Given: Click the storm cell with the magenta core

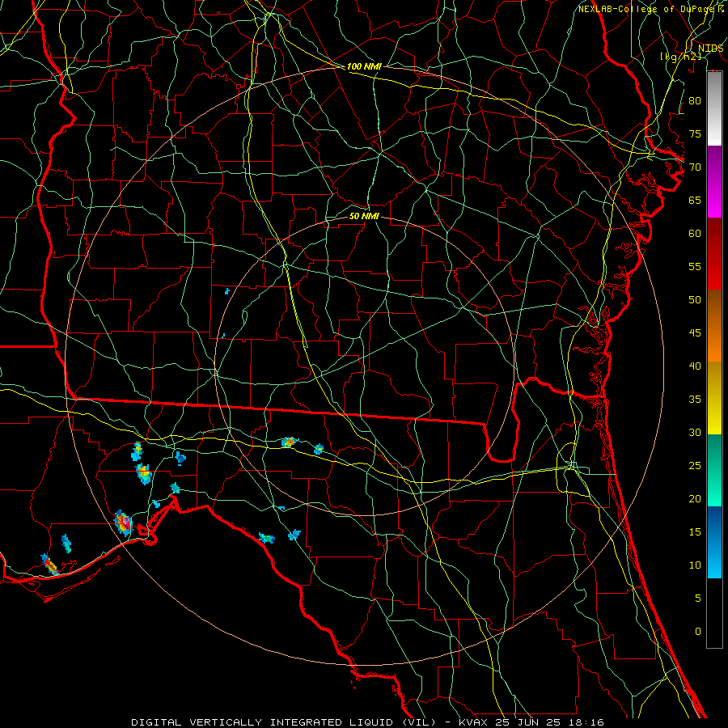Looking at the screenshot, I should pyautogui.click(x=124, y=523).
